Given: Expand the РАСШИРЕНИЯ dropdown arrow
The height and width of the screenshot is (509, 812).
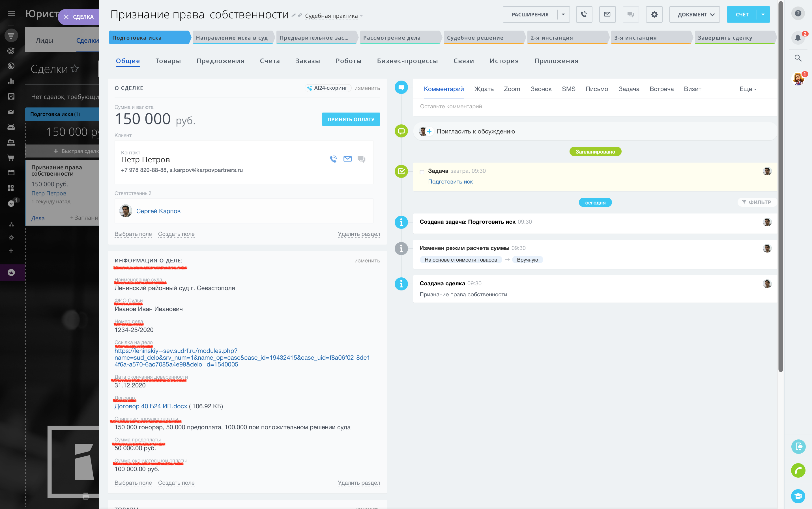Looking at the screenshot, I should (563, 14).
